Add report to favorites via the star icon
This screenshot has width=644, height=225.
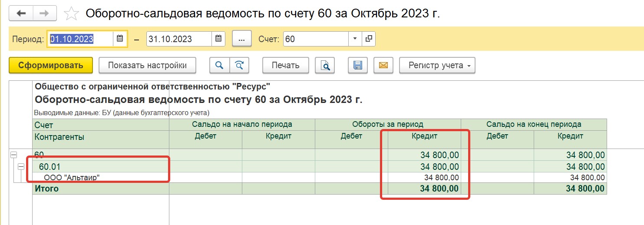pos(71,13)
